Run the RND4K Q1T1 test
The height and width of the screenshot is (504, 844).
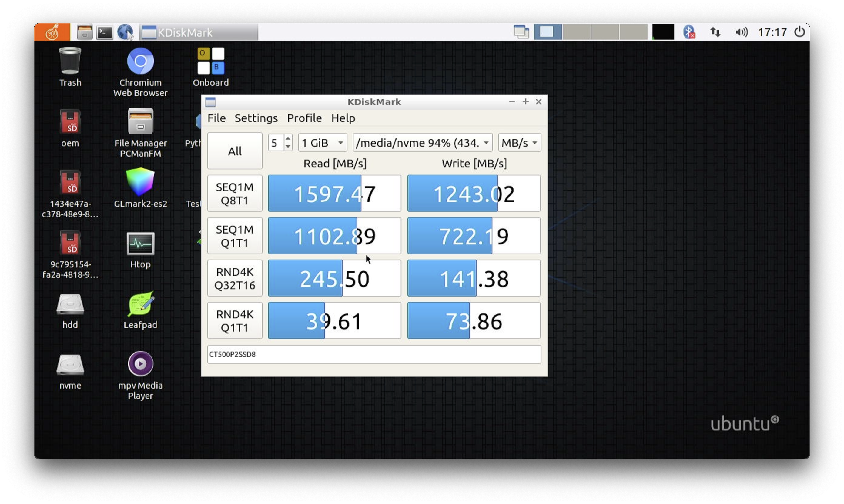[235, 321]
